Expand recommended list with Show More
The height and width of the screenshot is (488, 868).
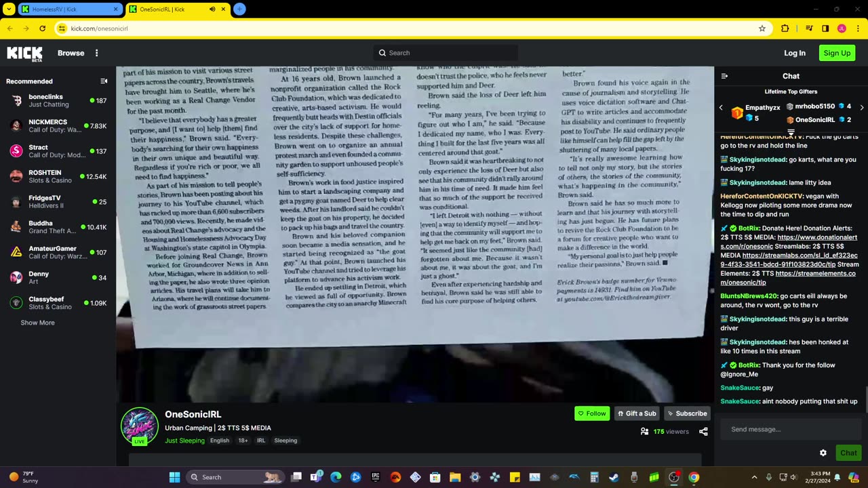(x=37, y=323)
